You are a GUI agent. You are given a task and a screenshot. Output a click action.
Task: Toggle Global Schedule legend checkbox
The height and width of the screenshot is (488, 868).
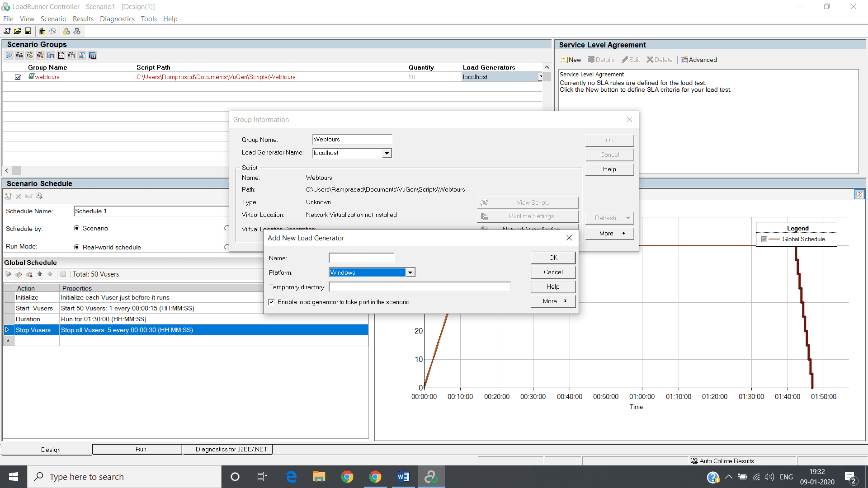point(764,239)
